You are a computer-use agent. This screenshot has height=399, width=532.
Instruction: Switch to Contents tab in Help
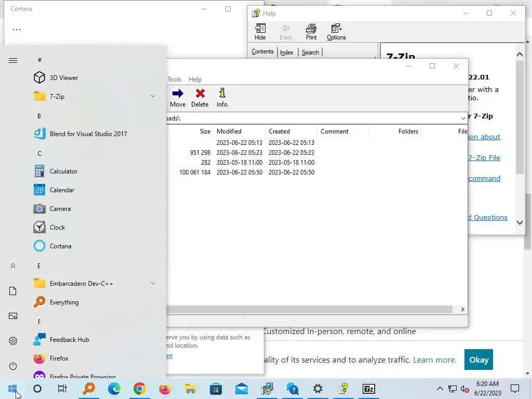[262, 51]
